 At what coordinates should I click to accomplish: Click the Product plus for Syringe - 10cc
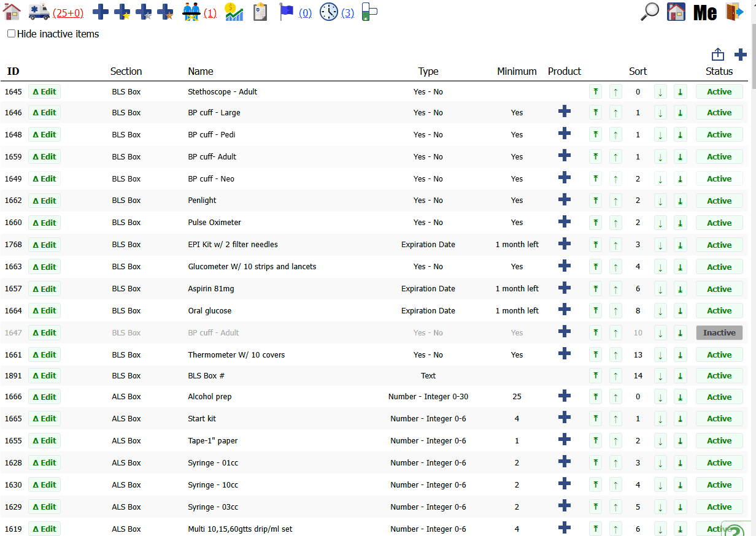click(565, 484)
